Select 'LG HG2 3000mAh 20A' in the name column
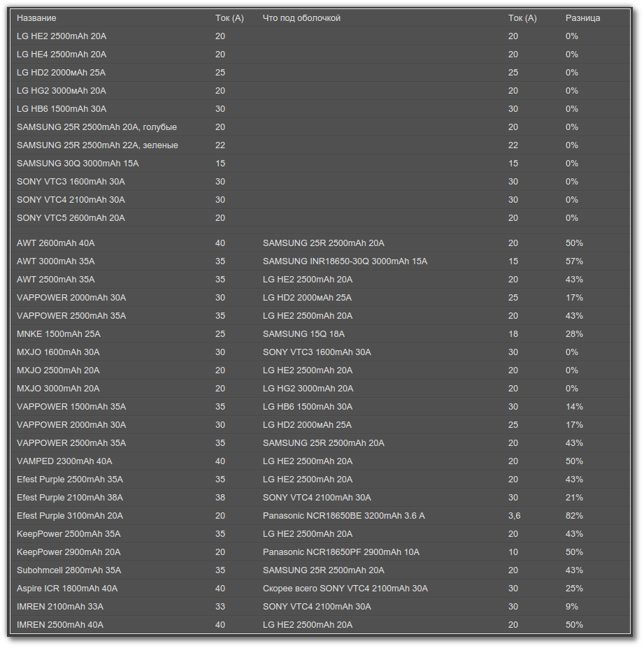This screenshot has height=648, width=644. (x=62, y=91)
